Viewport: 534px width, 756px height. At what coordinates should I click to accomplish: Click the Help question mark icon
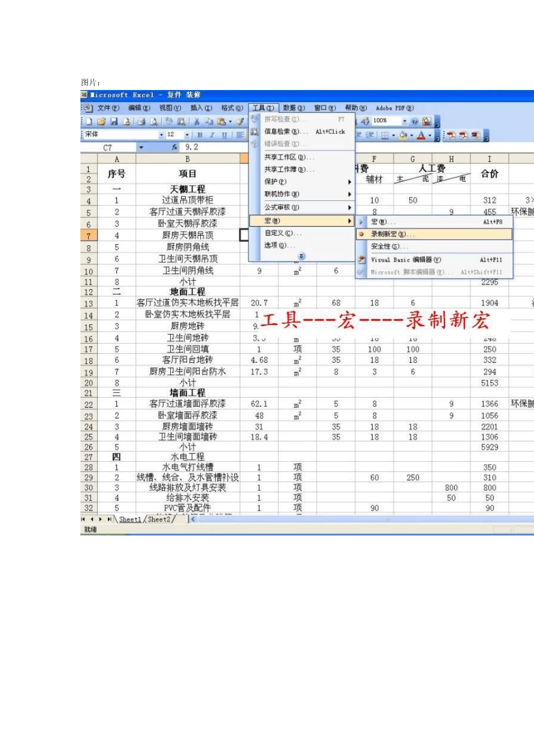point(415,121)
